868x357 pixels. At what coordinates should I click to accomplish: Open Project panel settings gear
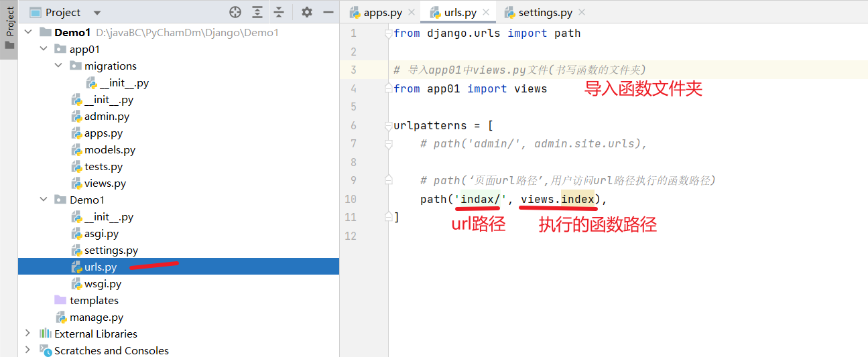click(x=306, y=12)
